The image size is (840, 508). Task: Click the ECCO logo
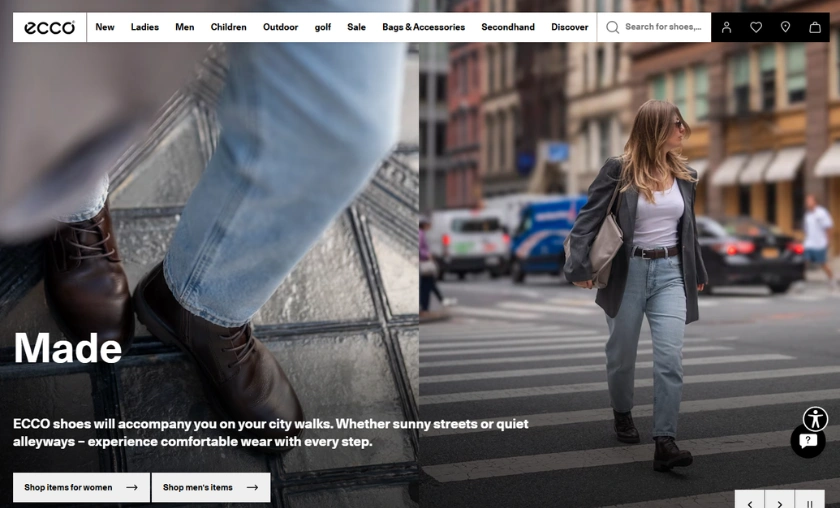point(49,27)
